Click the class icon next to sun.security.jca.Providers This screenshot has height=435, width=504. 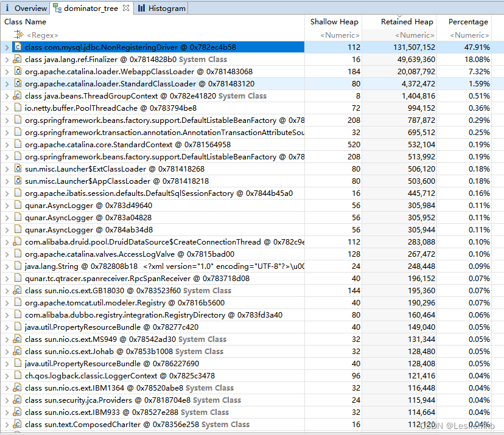[x=18, y=400]
